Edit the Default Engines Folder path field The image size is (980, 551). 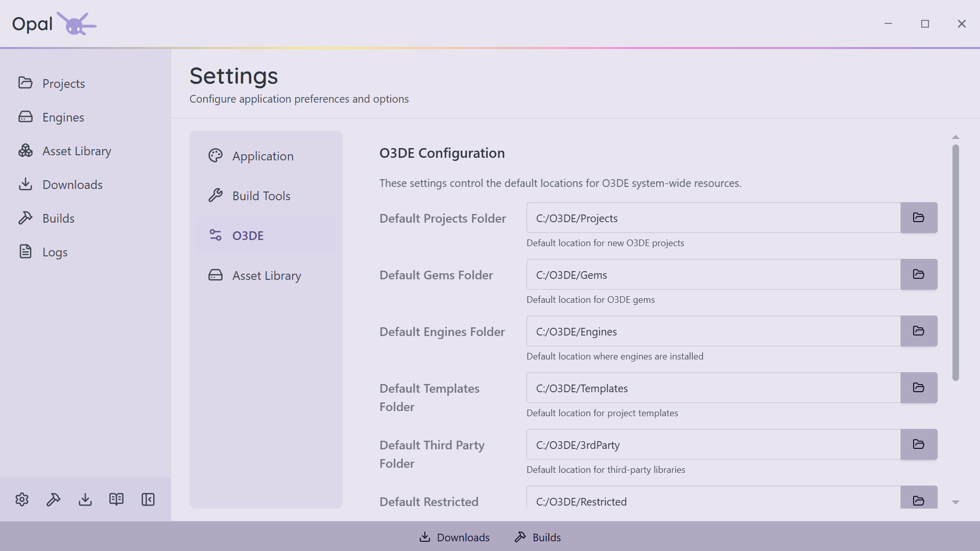coord(713,331)
